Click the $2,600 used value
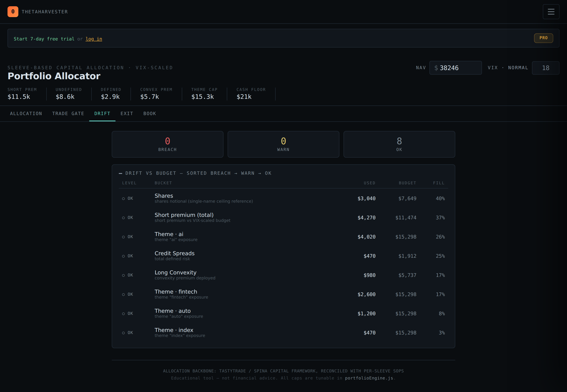567x392 pixels. (x=366, y=294)
